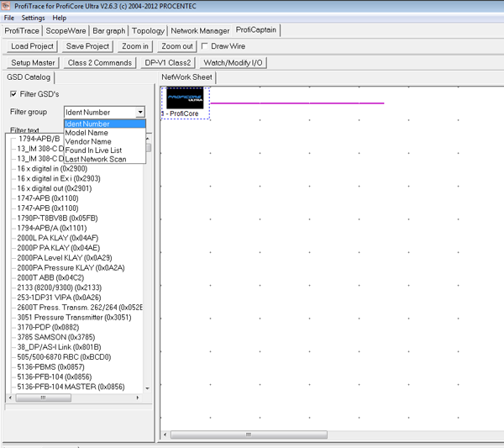Switch to the Topology tab

click(x=148, y=30)
